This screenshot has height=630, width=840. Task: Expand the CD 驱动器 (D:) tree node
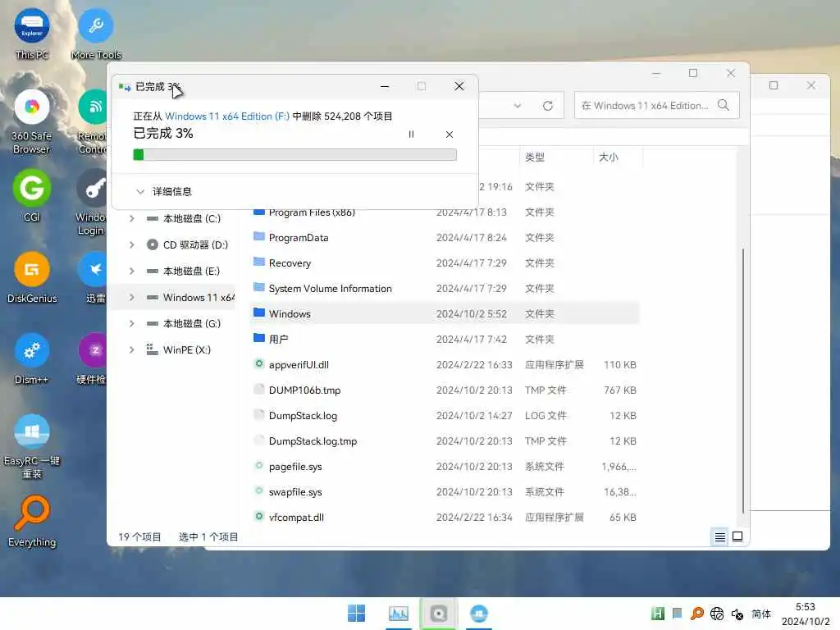(x=132, y=244)
